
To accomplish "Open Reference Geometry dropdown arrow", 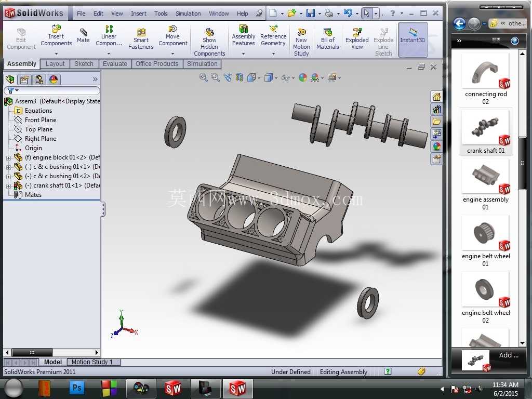I will click(x=273, y=54).
